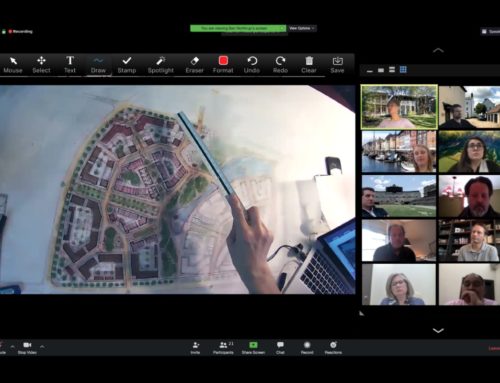Open the Stamp tool
This screenshot has height=383, width=500.
[x=127, y=64]
